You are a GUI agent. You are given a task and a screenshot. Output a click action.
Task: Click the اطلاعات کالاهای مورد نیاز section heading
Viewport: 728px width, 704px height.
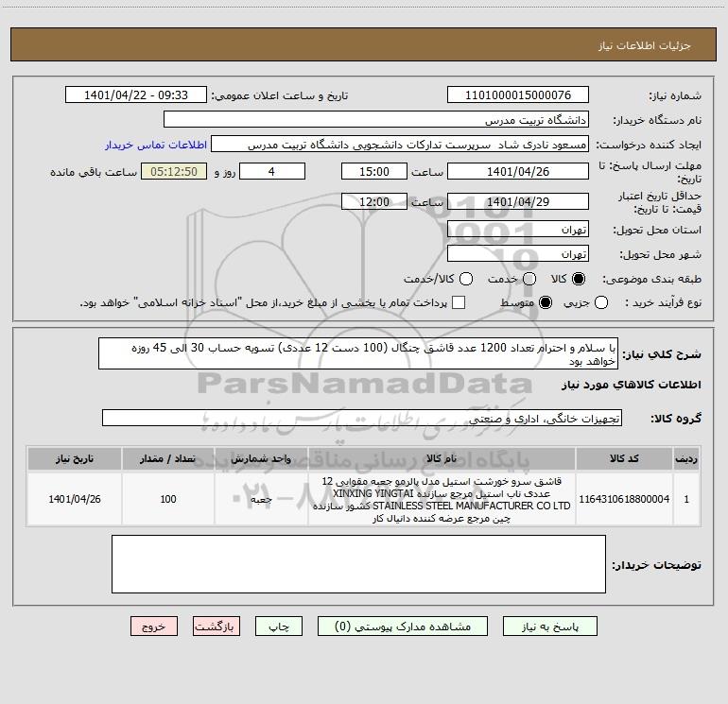pos(631,385)
